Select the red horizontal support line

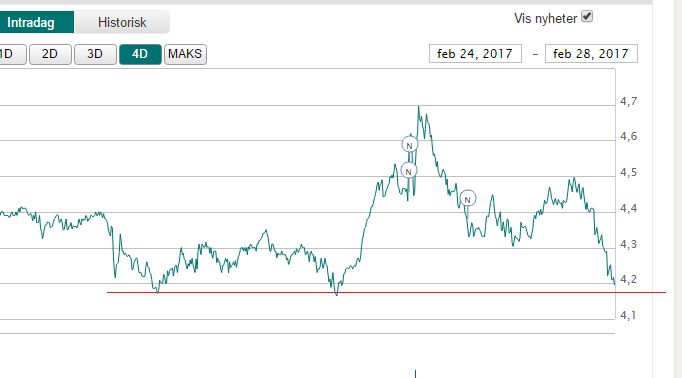(386, 292)
